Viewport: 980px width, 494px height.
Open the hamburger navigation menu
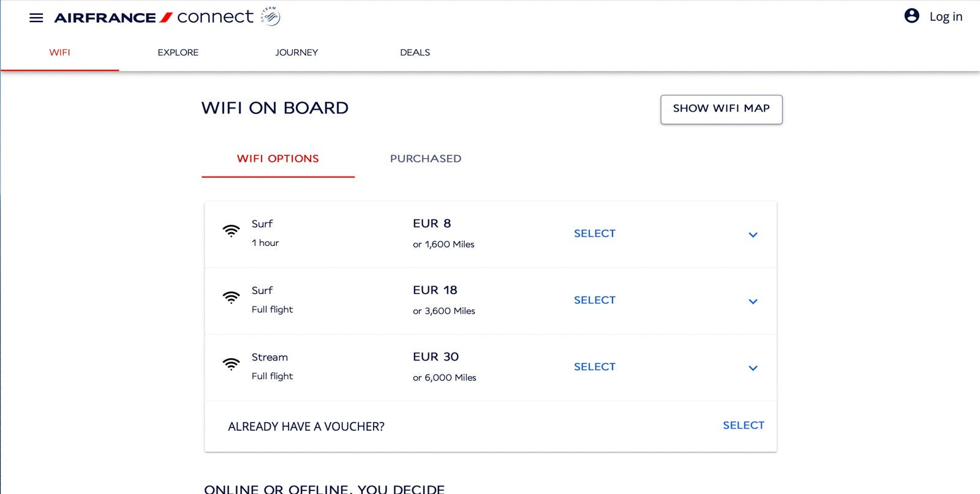(x=36, y=18)
